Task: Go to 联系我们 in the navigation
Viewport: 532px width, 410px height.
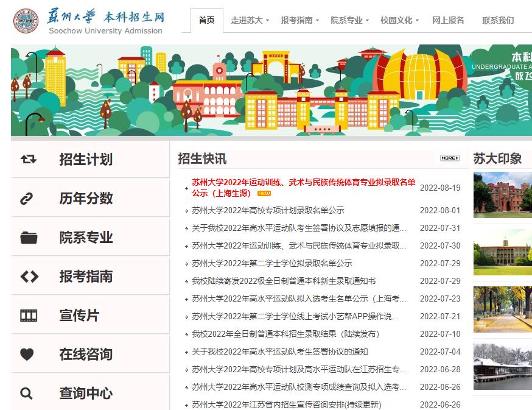Action: 497,20
